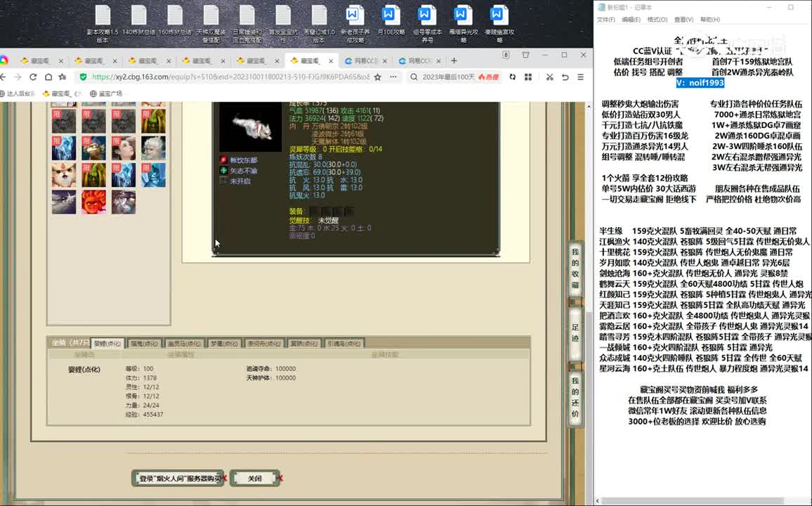Reload the page with refresh icon
Image resolution: width=812 pixels, height=506 pixels.
click(x=33, y=77)
